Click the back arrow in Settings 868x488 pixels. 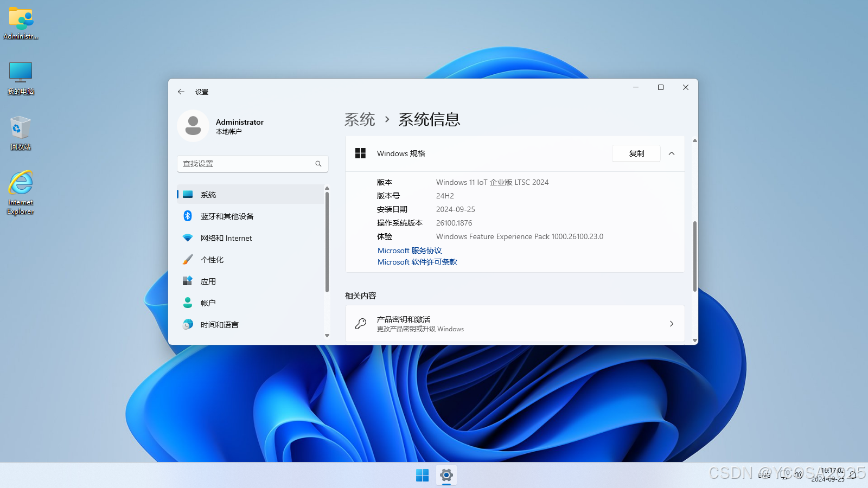(181, 92)
